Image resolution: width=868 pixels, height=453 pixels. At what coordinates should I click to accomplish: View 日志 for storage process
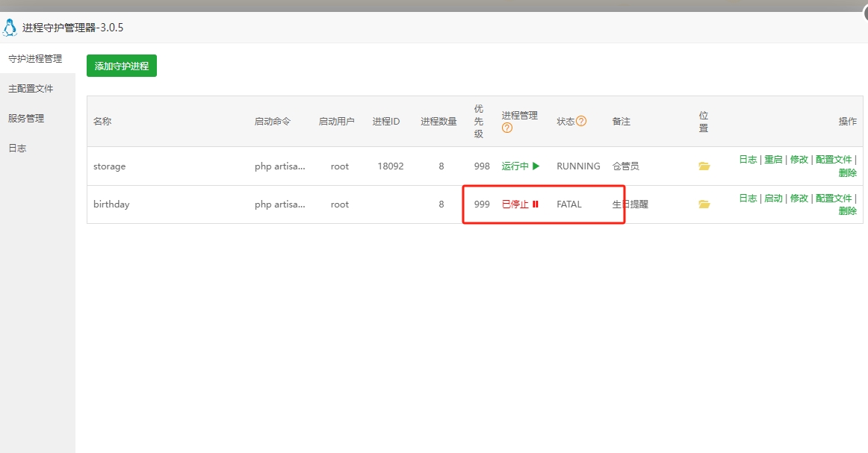[x=748, y=159]
